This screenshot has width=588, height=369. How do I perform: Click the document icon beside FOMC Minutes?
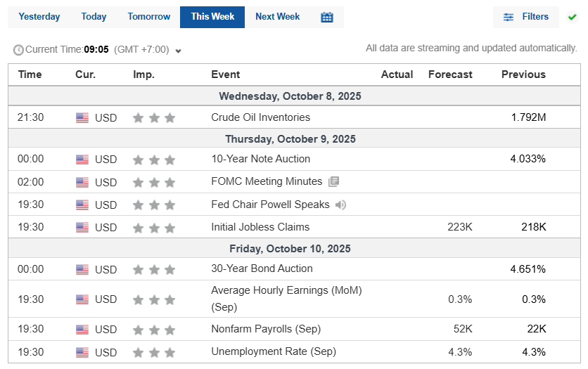(333, 181)
